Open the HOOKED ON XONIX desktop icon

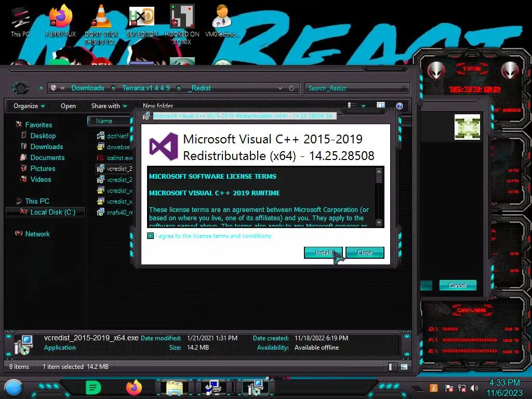[182, 24]
